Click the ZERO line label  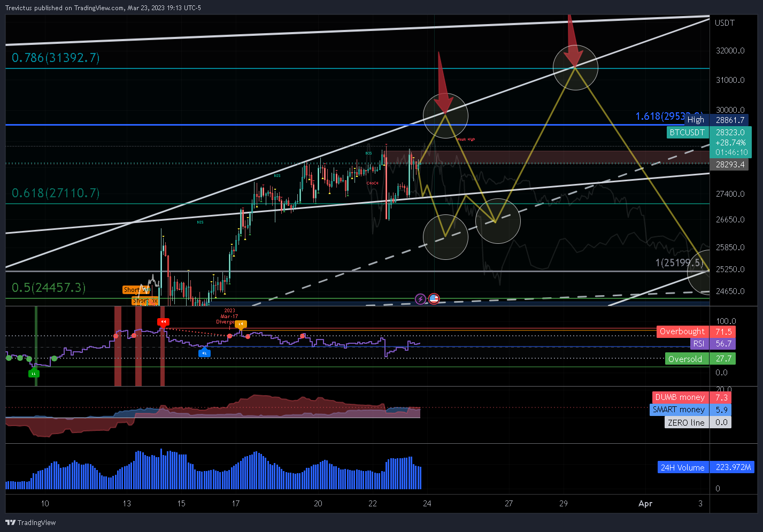point(687,422)
